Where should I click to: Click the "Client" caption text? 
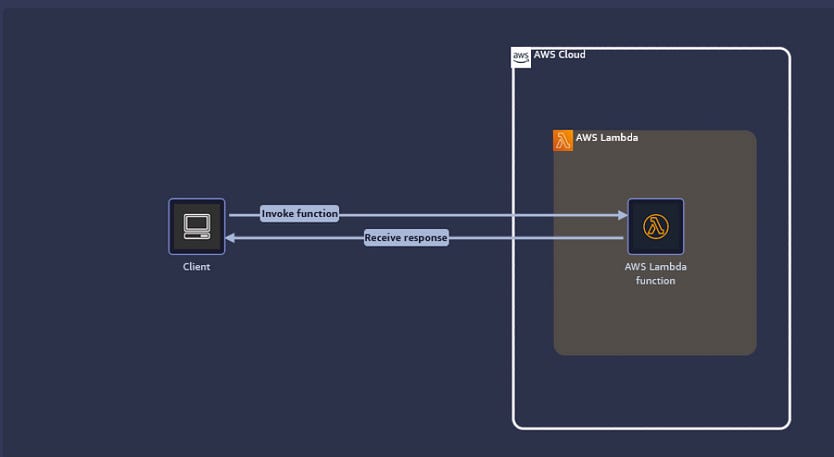click(196, 267)
